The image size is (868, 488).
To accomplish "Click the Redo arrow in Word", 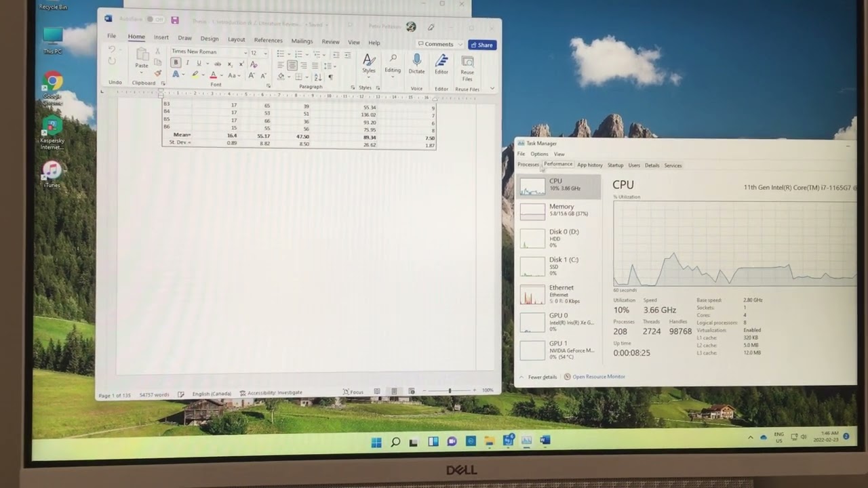I will [112, 61].
